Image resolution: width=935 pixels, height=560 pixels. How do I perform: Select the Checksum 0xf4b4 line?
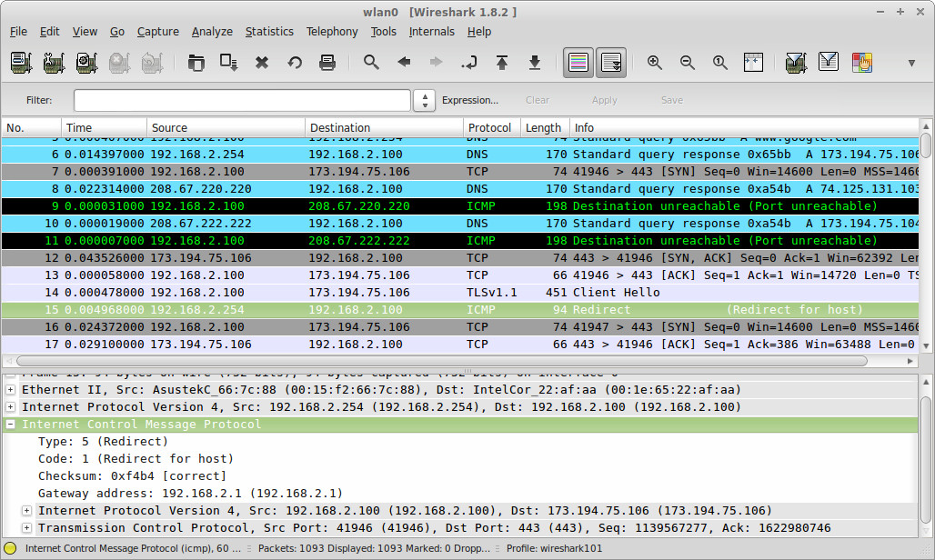(x=133, y=476)
